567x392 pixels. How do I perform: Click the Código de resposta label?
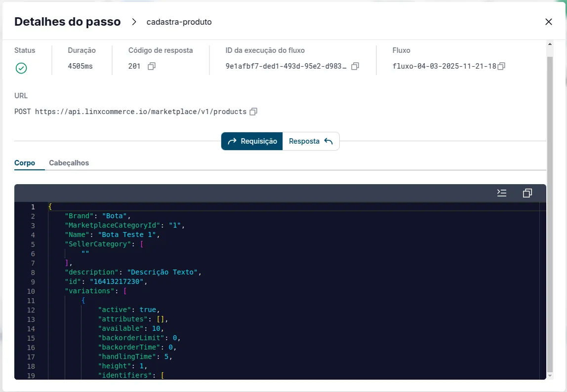161,50
